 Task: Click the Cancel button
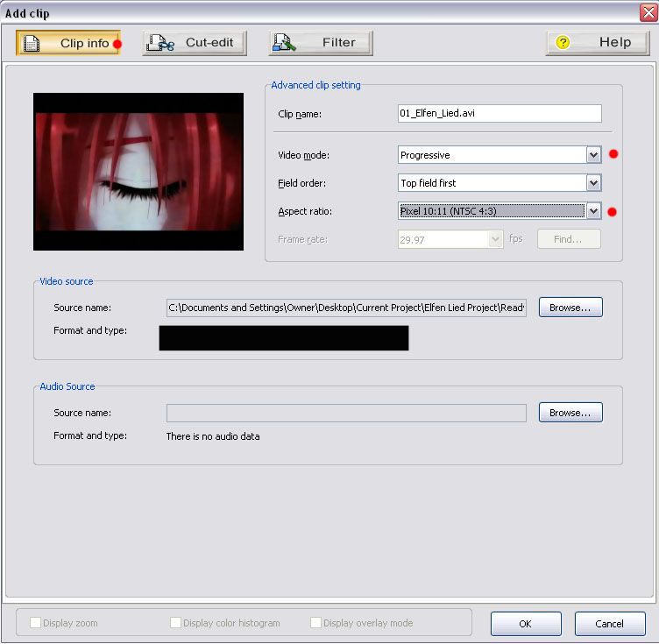click(x=610, y=624)
